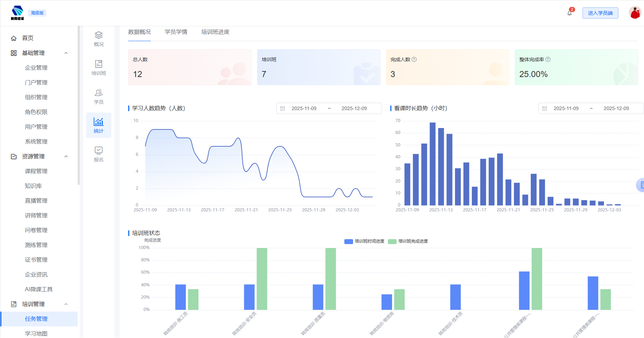Click help icon beside 整体完成率
The image size is (644, 338).
click(x=548, y=59)
